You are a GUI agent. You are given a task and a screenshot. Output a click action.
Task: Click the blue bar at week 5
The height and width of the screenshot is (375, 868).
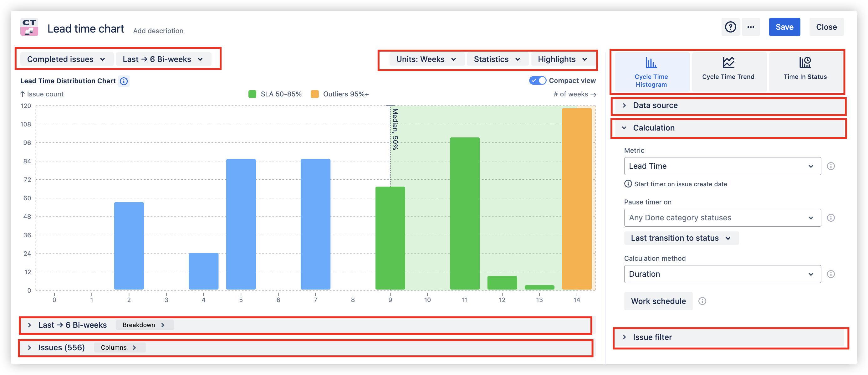(241, 224)
